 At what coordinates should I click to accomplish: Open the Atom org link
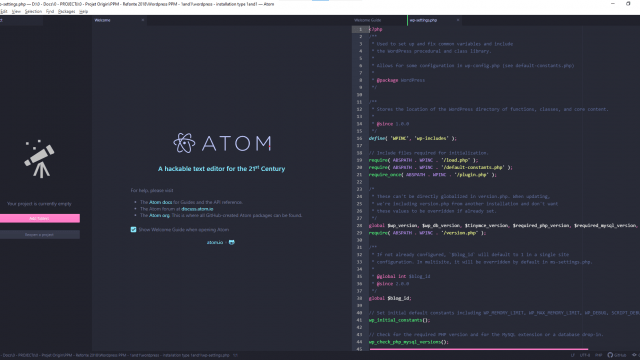click(159, 215)
